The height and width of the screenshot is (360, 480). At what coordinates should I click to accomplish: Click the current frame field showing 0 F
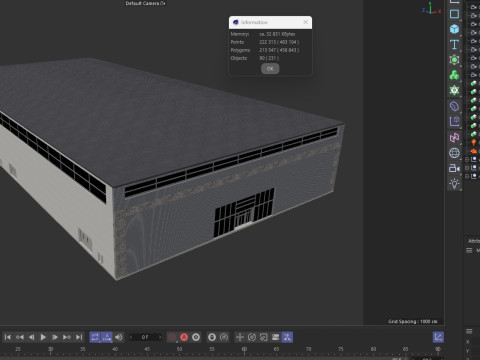[145, 337]
